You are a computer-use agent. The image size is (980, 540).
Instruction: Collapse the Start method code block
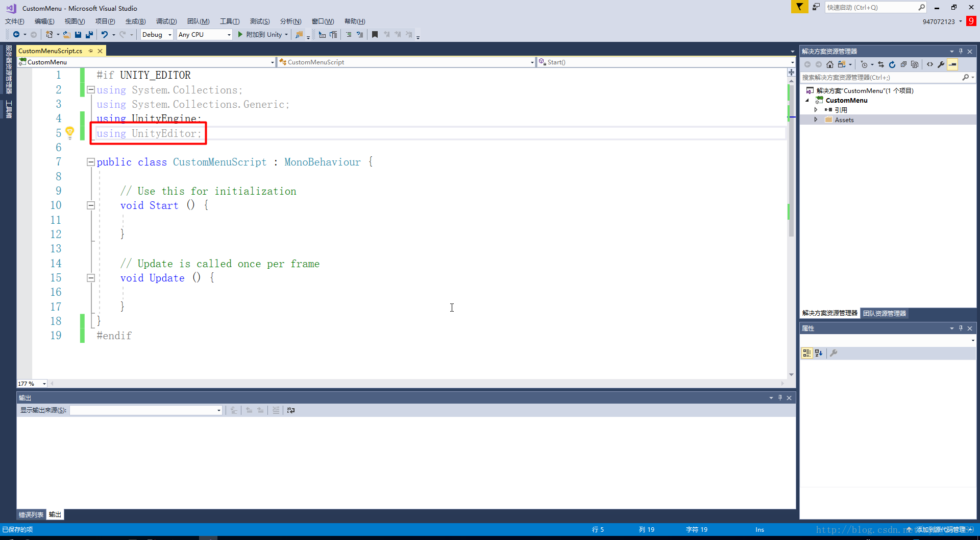click(91, 205)
